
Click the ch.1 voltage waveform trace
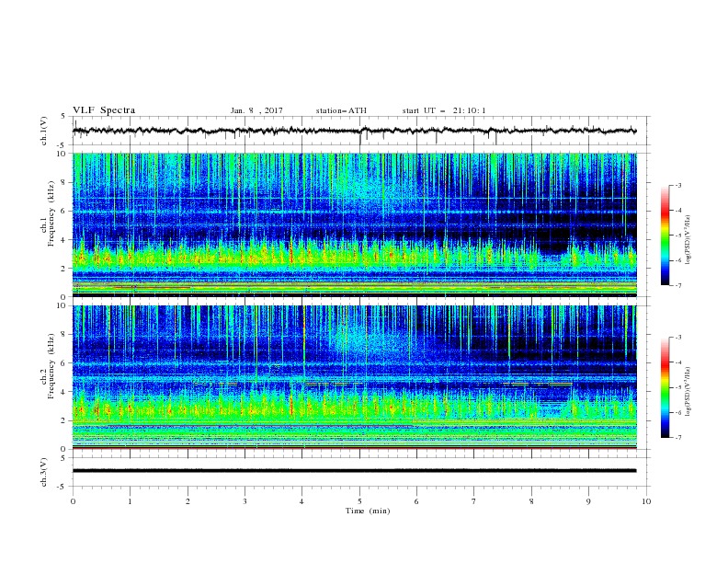(x=354, y=131)
